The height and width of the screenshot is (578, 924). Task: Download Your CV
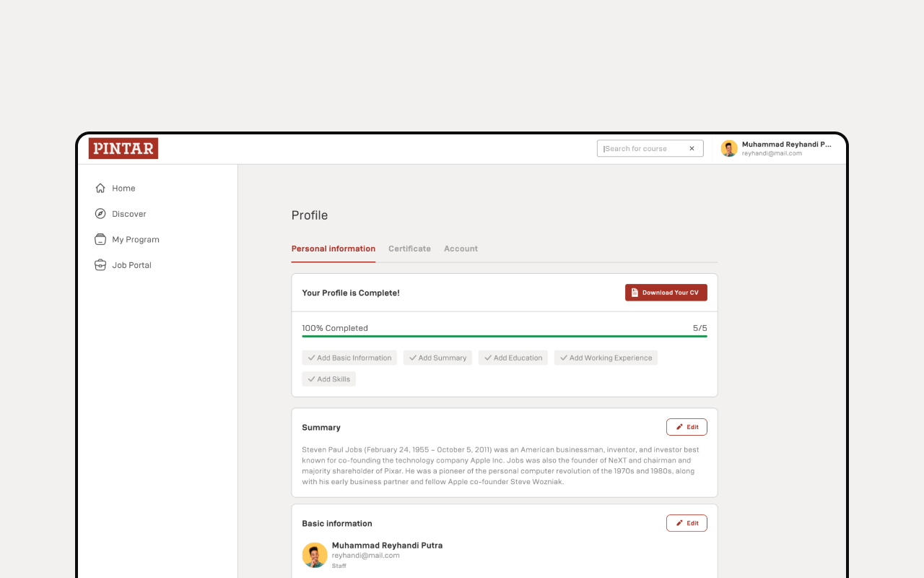point(666,293)
